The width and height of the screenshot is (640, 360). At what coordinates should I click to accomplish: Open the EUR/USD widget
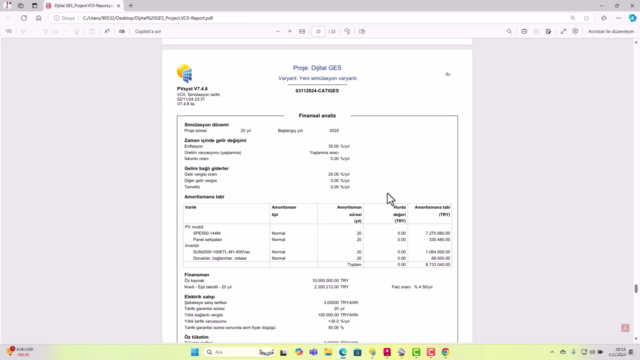20,352
